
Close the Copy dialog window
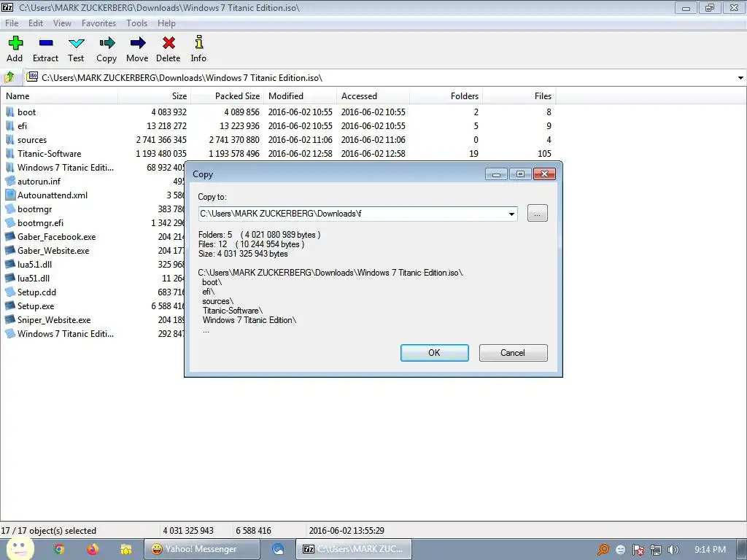click(x=544, y=174)
